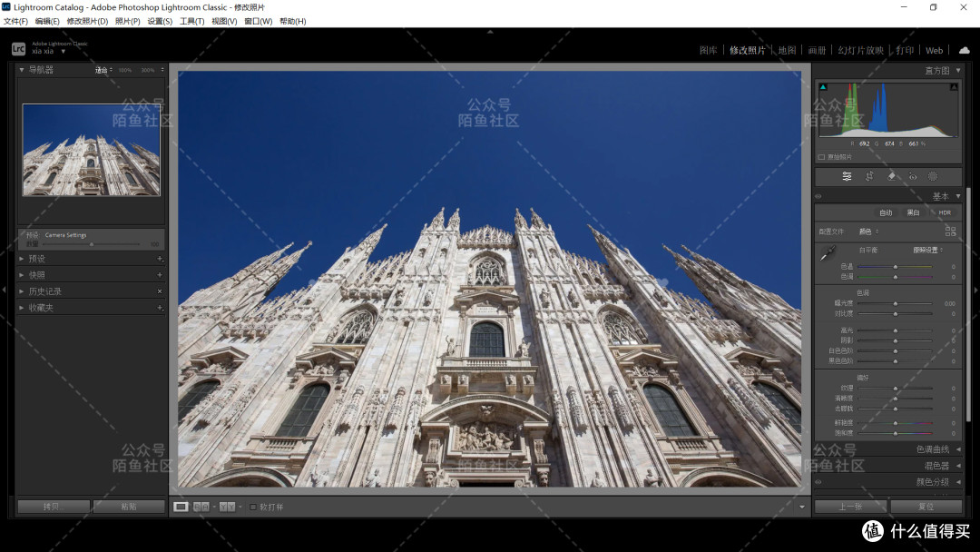Clear history with the X icon
The height and width of the screenshot is (552, 980).
click(160, 291)
